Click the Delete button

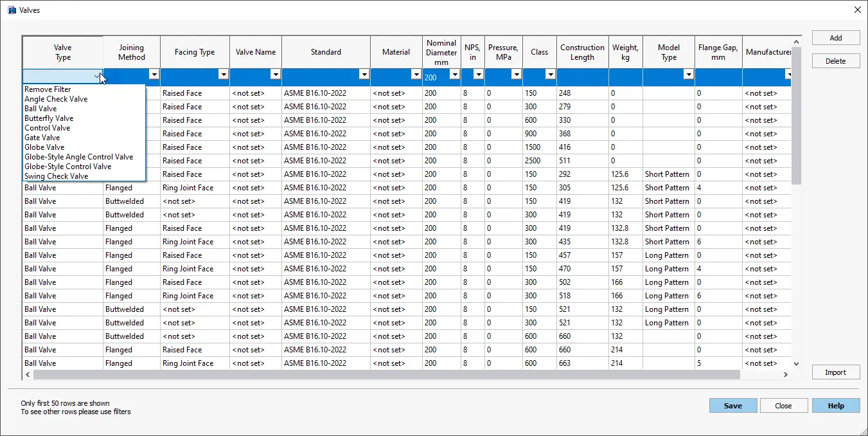coord(835,60)
